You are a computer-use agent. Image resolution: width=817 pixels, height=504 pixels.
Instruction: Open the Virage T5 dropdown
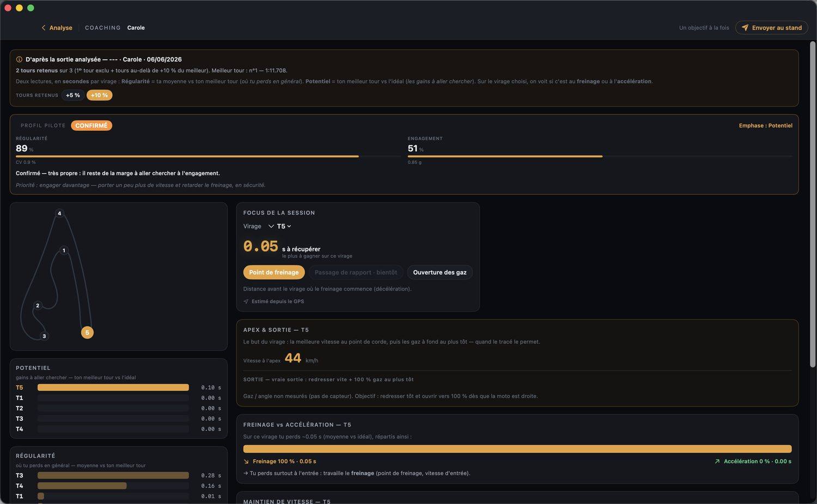(280, 226)
